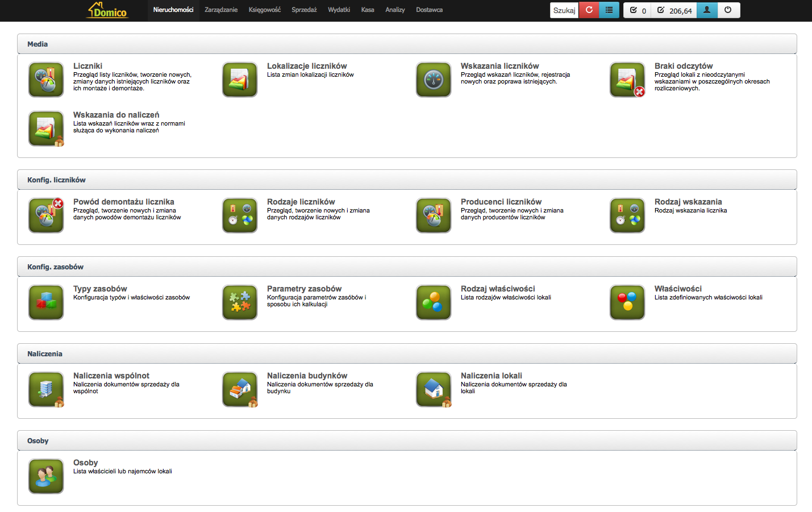Viewport: 812px width, 512px height.
Task: Collapse the Konfig. zasobów section header
Action: 407,267
